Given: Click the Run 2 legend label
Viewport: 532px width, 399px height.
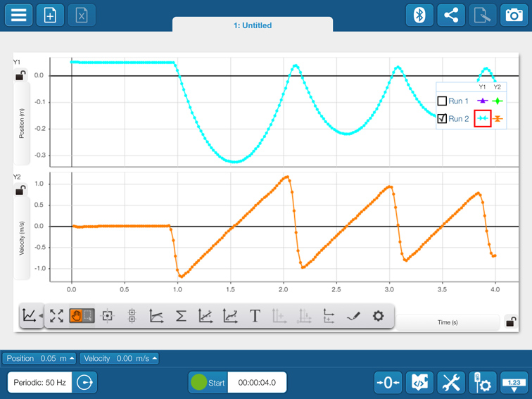Looking at the screenshot, I should [458, 119].
